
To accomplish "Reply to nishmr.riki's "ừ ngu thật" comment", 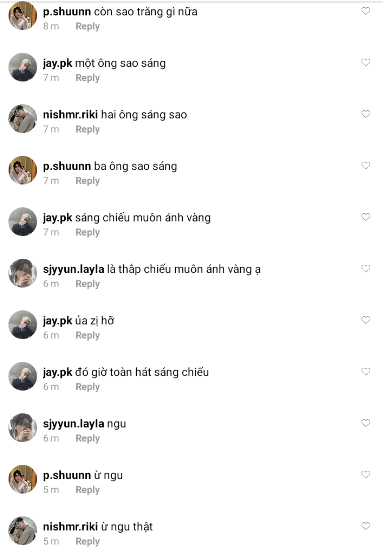I will [88, 542].
